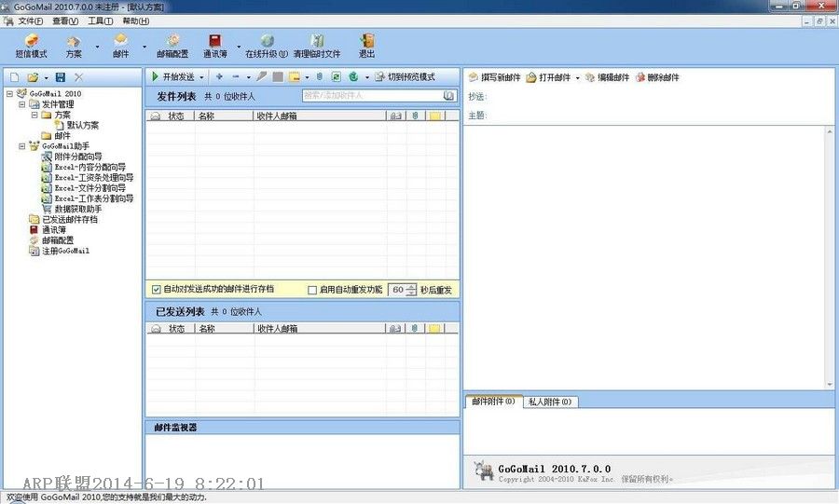
Task: Click the green play 开始发送 button
Action: 173,77
